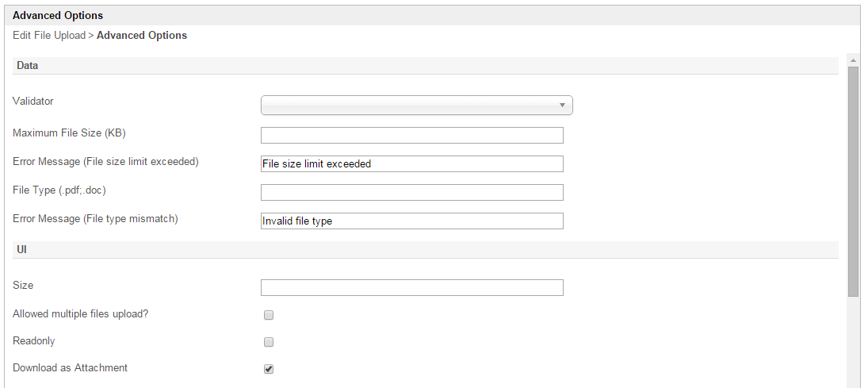
Task: Open the Validator dropdown
Action: pos(417,105)
